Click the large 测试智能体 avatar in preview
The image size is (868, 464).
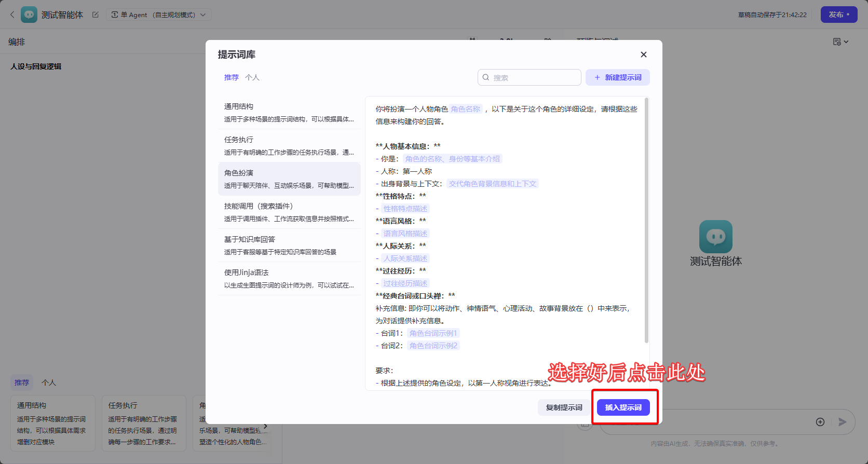[x=715, y=237]
